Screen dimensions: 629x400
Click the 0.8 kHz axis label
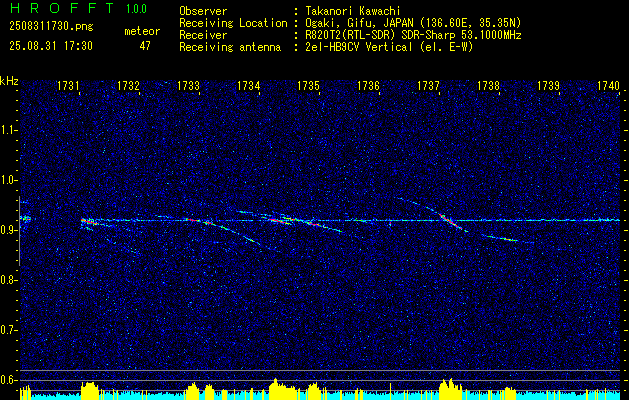pyautogui.click(x=8, y=280)
